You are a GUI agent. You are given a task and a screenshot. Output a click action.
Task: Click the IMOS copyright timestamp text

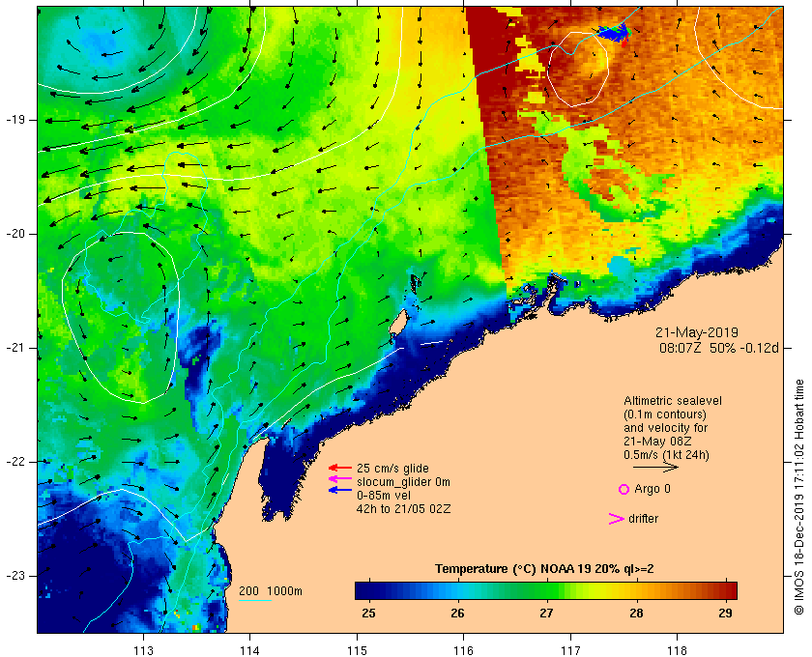pyautogui.click(x=798, y=497)
